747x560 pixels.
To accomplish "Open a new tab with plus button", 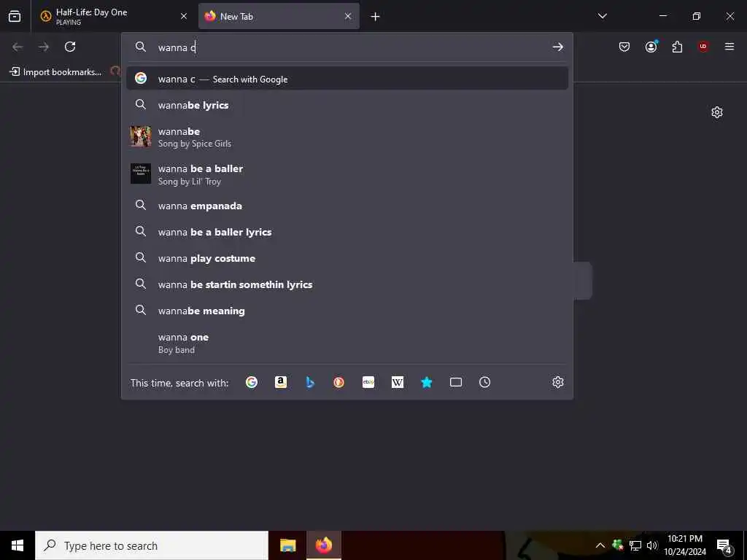I will coord(376,17).
